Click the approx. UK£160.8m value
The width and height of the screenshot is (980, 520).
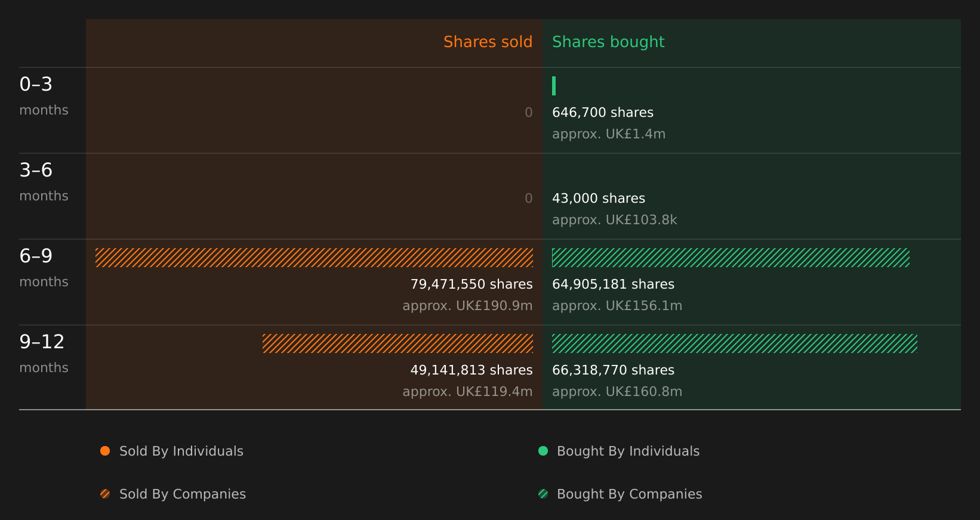pos(617,392)
